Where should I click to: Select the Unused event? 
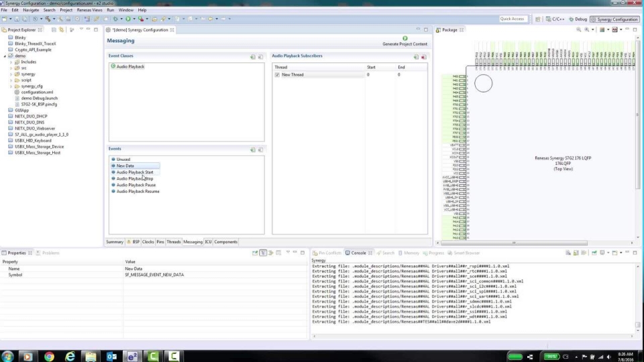point(123,160)
